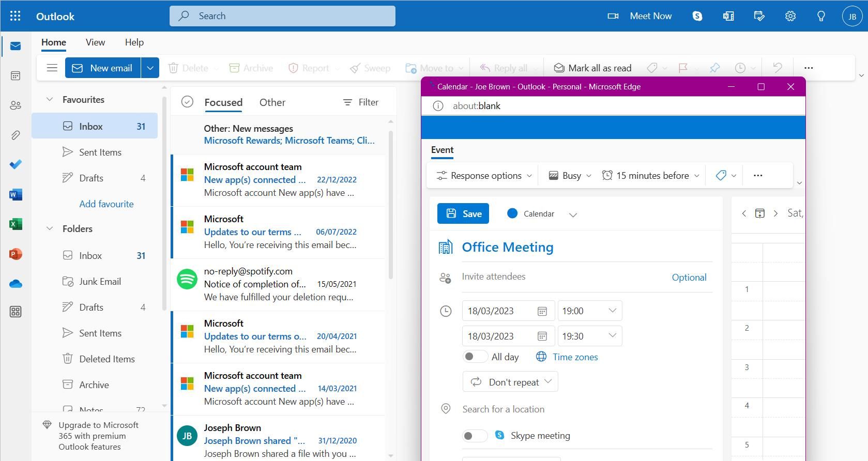Open My Day calendar-check icon in header

(759, 16)
